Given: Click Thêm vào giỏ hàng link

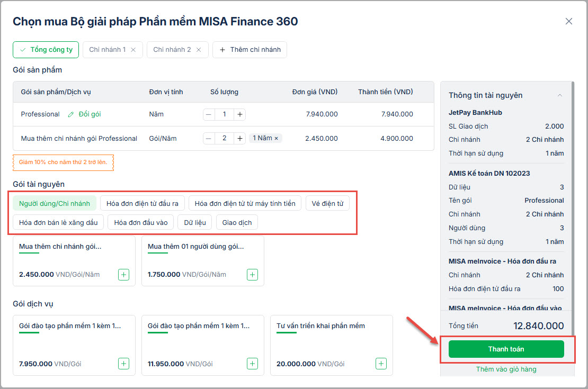Looking at the screenshot, I should (x=506, y=369).
